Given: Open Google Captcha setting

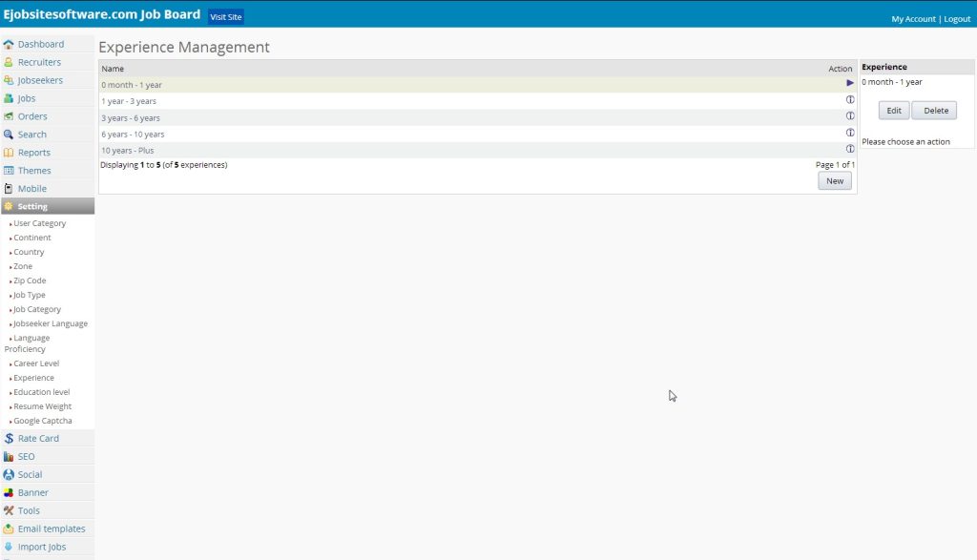Looking at the screenshot, I should pyautogui.click(x=42, y=421).
